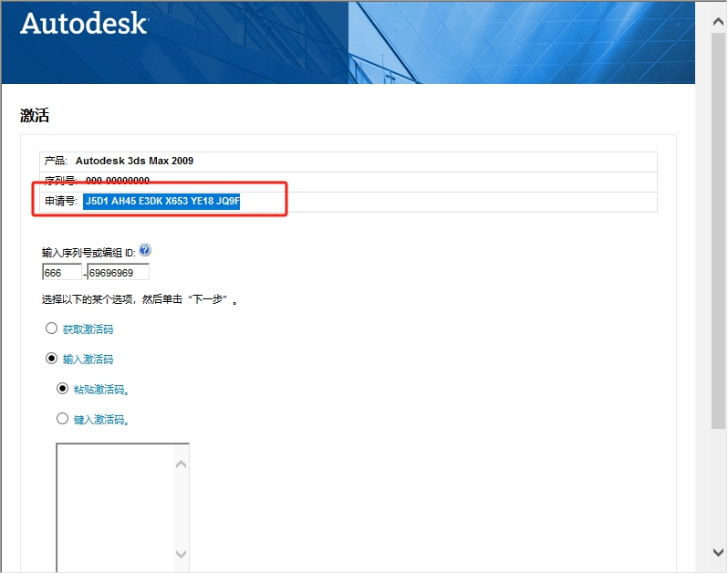Click the Autodesk logo in the header
728x574 pixels.
click(83, 24)
